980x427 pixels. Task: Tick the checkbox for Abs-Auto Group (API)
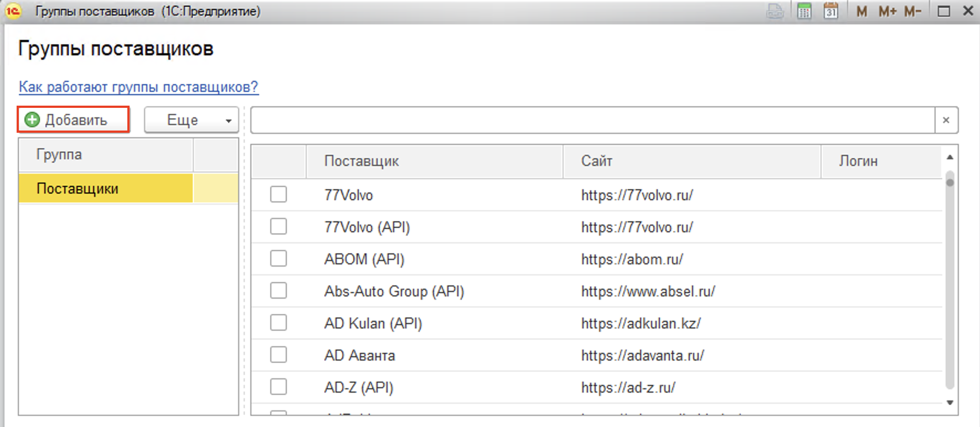coord(278,290)
